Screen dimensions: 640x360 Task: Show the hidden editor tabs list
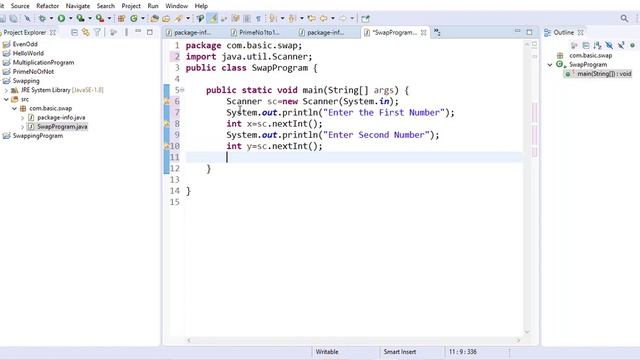pyautogui.click(x=437, y=32)
